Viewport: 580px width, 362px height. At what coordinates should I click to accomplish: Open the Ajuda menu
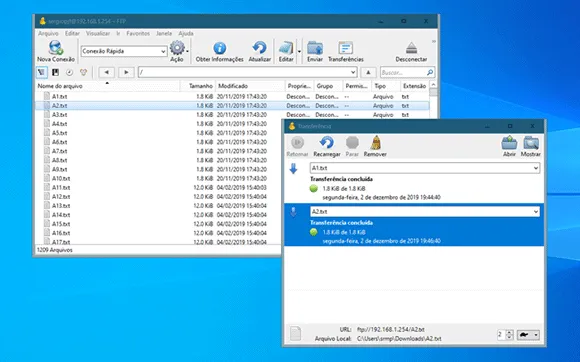186,33
